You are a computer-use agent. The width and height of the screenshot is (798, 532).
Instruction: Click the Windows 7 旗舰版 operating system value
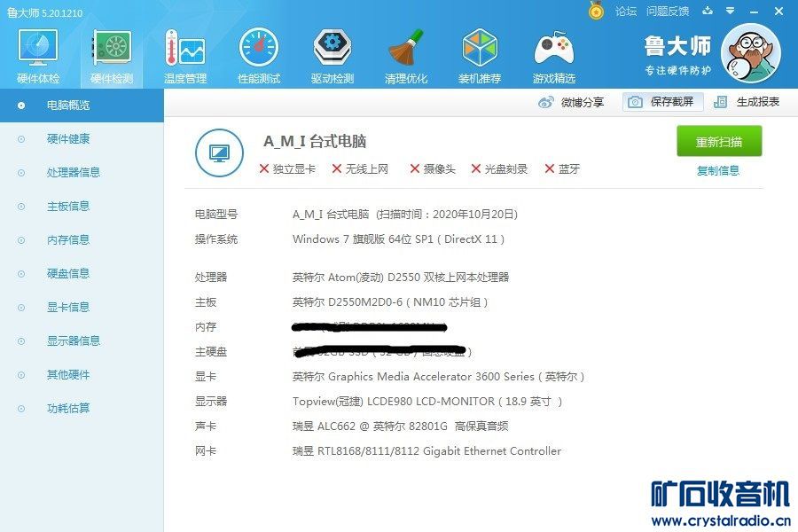398,239
